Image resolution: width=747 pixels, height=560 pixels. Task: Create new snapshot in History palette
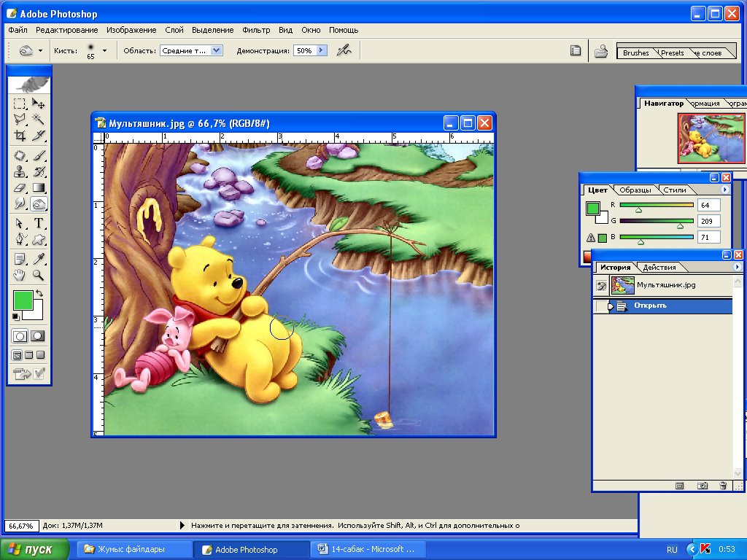tap(703, 486)
